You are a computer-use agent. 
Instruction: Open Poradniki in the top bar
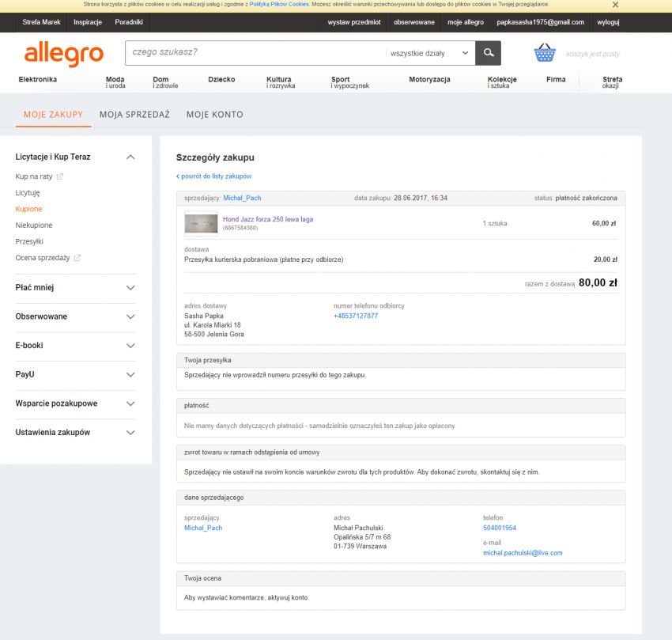pyautogui.click(x=129, y=22)
